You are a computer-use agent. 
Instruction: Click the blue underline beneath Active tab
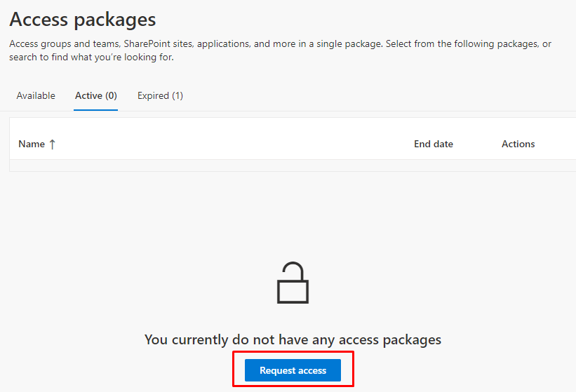[96, 109]
